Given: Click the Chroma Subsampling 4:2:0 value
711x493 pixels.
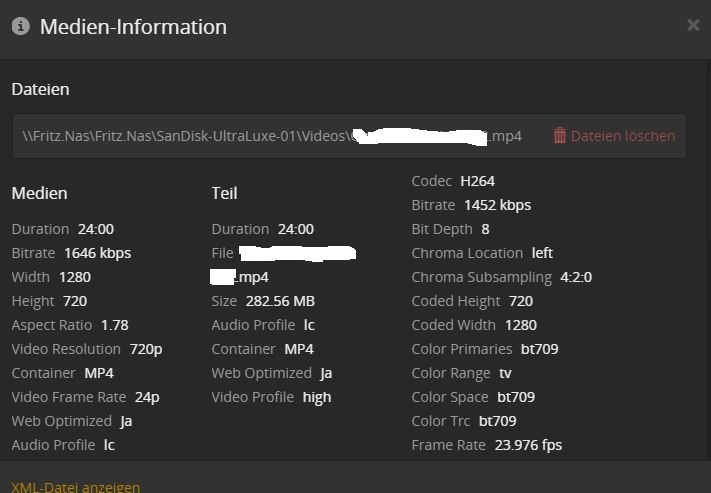Looking at the screenshot, I should 575,277.
